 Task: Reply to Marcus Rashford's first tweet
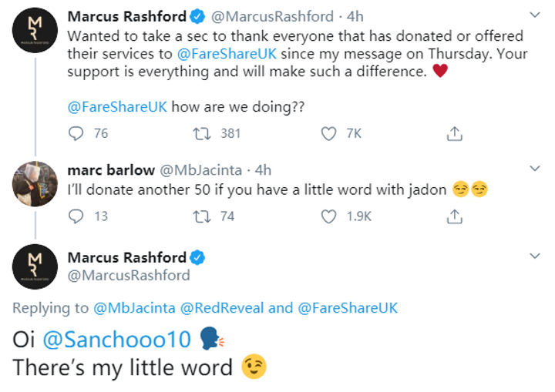(76, 134)
